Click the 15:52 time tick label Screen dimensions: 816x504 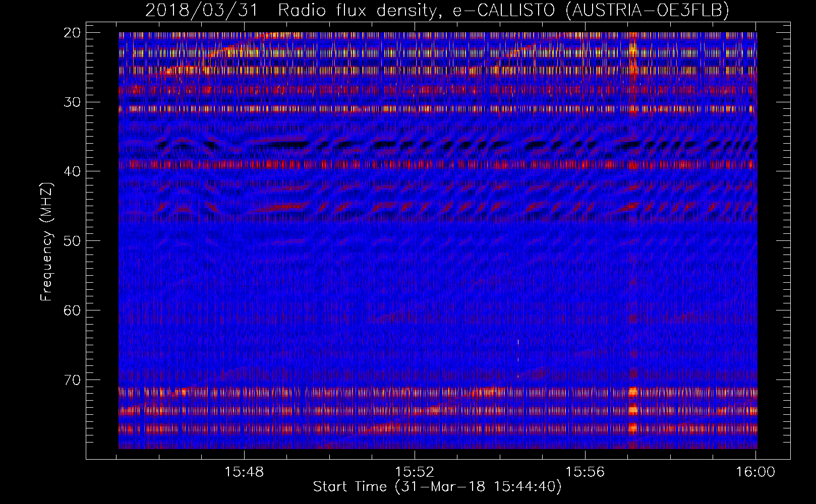(x=415, y=472)
